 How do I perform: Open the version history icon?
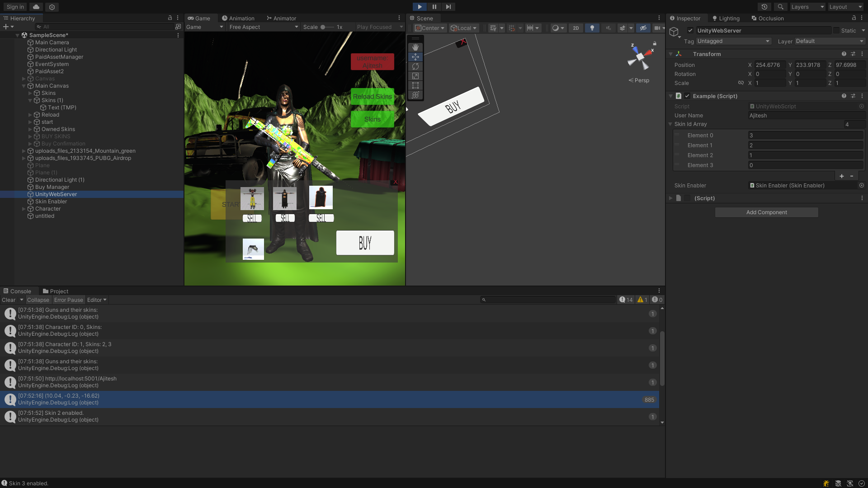(764, 7)
